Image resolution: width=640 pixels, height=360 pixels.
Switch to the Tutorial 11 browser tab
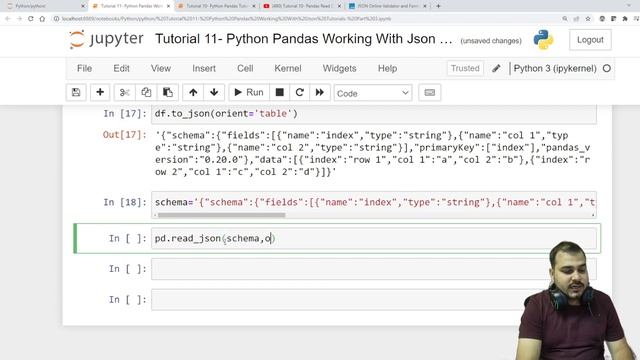131,6
